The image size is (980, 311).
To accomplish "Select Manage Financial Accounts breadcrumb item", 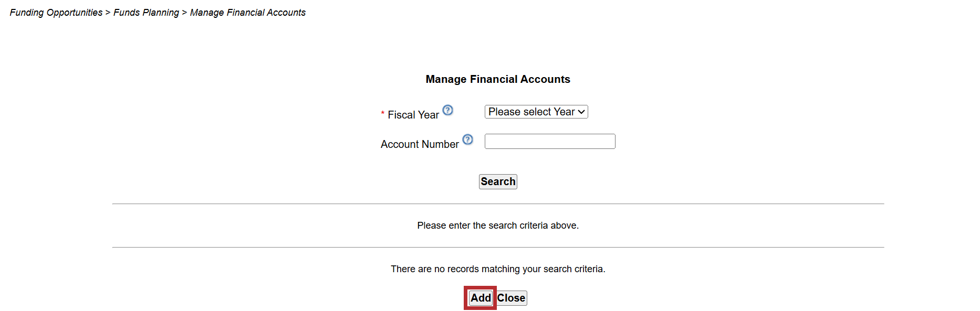I will click(248, 13).
